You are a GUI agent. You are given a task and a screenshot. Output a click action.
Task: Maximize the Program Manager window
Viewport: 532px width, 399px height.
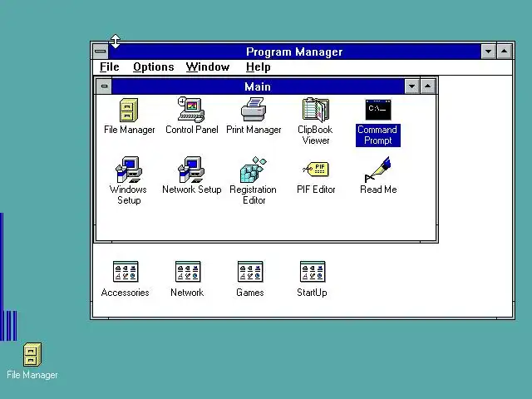(x=505, y=52)
